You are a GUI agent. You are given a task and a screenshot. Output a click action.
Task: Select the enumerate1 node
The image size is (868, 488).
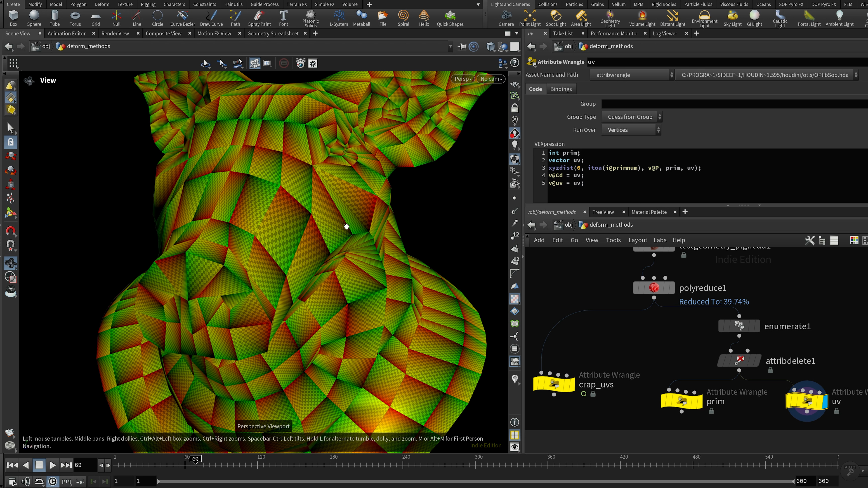[739, 326]
